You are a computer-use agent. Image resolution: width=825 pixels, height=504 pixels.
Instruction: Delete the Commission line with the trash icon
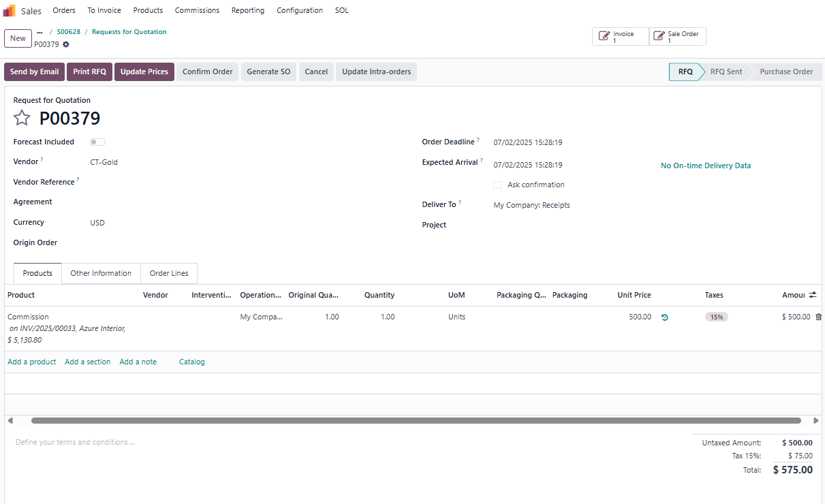click(x=818, y=317)
